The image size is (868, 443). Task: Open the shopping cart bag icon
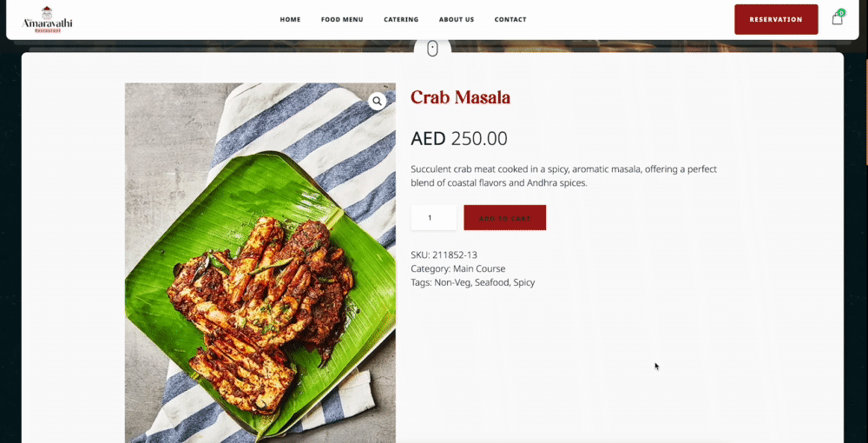[837, 19]
